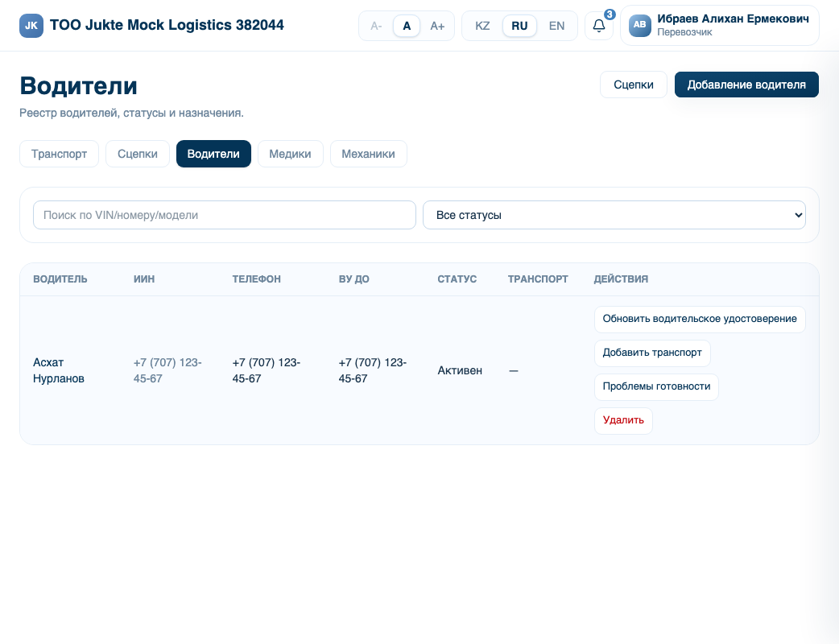Click the Сцепки button beside Добавление водителя
The height and width of the screenshot is (644, 839).
634,85
